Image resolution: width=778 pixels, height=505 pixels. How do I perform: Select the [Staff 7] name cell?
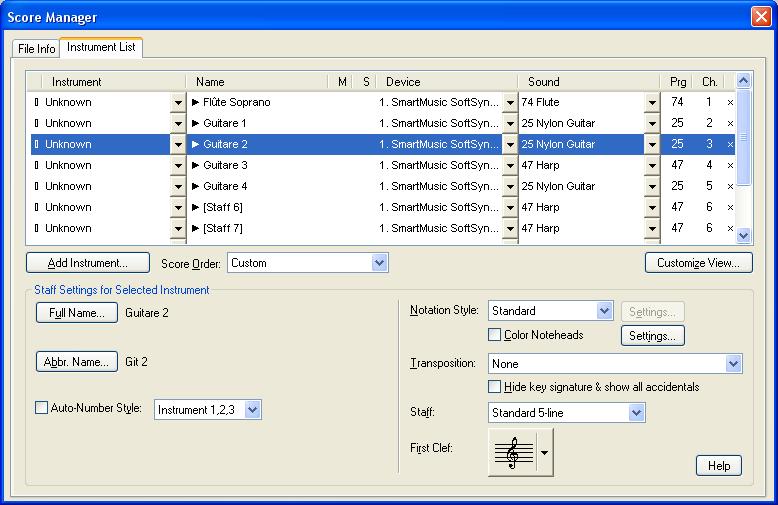point(223,228)
